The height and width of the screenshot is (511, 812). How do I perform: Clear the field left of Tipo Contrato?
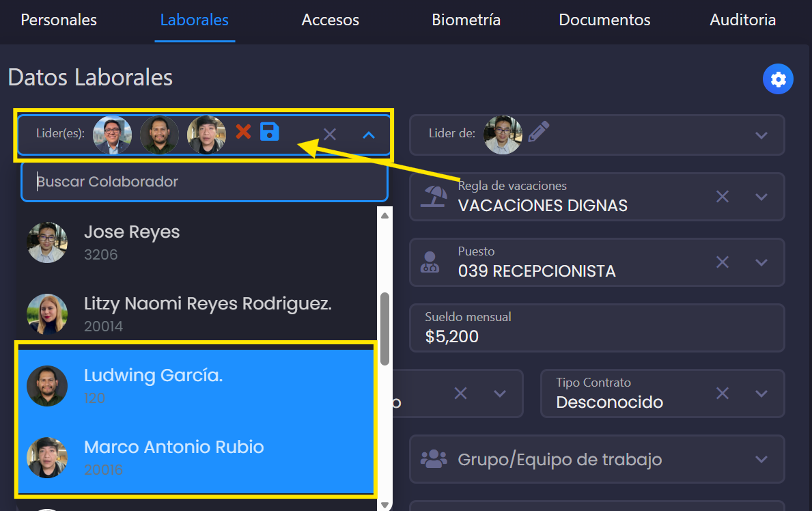click(x=460, y=393)
